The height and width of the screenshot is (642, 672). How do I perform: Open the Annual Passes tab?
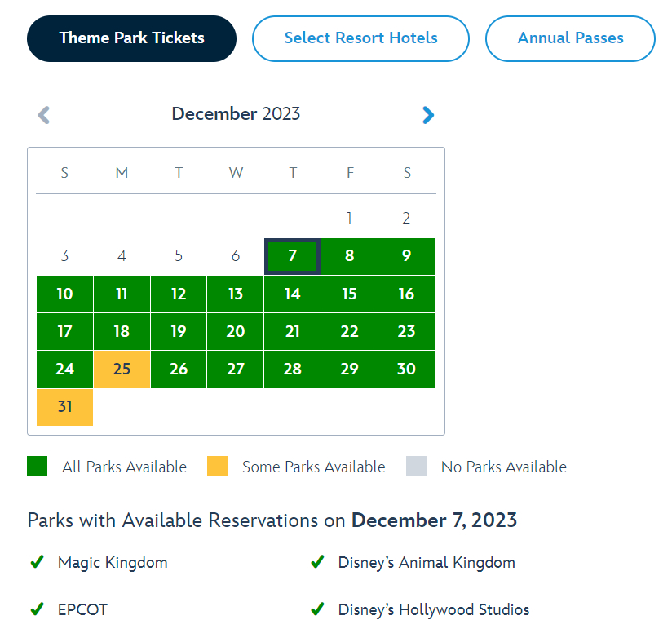pyautogui.click(x=570, y=38)
